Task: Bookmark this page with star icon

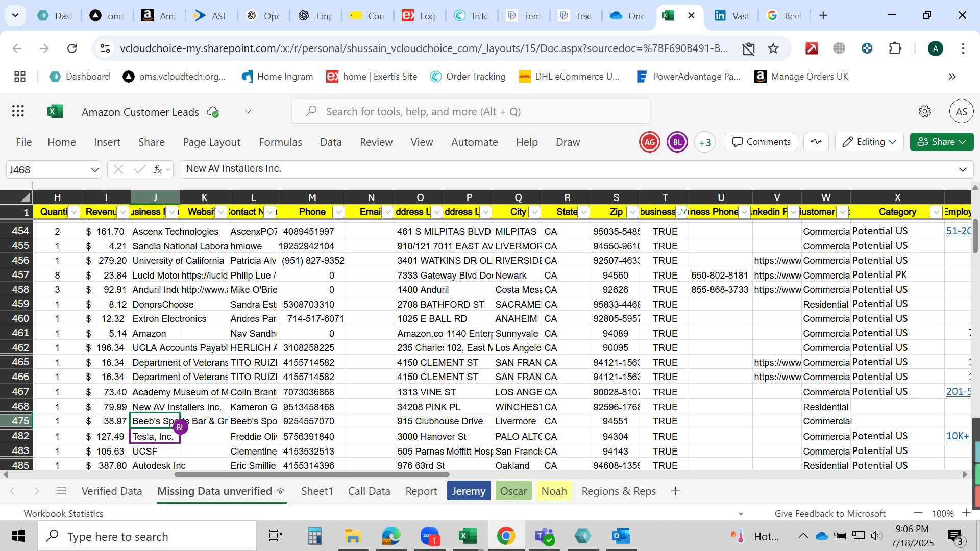Action: click(773, 48)
